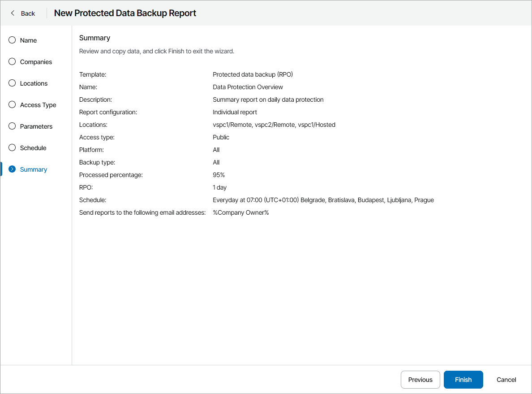Click the Back chevron arrow icon
The height and width of the screenshot is (394, 532).
pyautogui.click(x=12, y=13)
